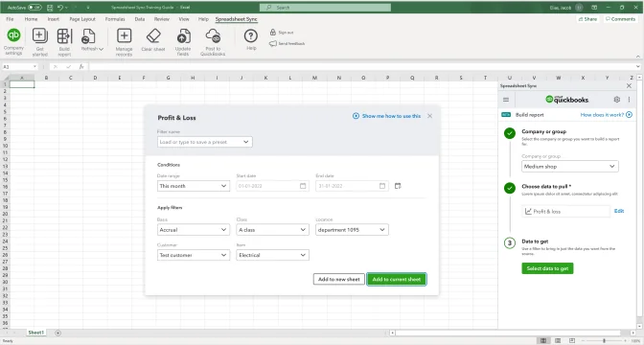The width and height of the screenshot is (644, 345).
Task: Click Add to current sheet button
Action: (x=397, y=279)
